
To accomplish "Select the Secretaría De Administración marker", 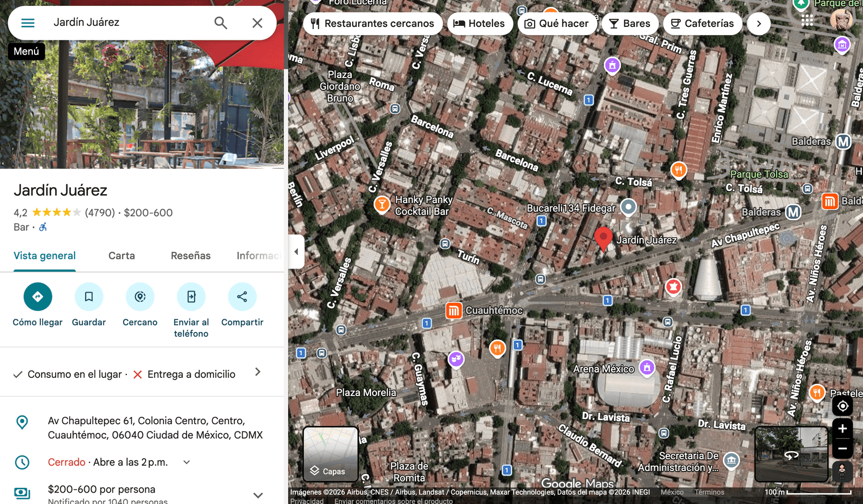I will [x=731, y=461].
